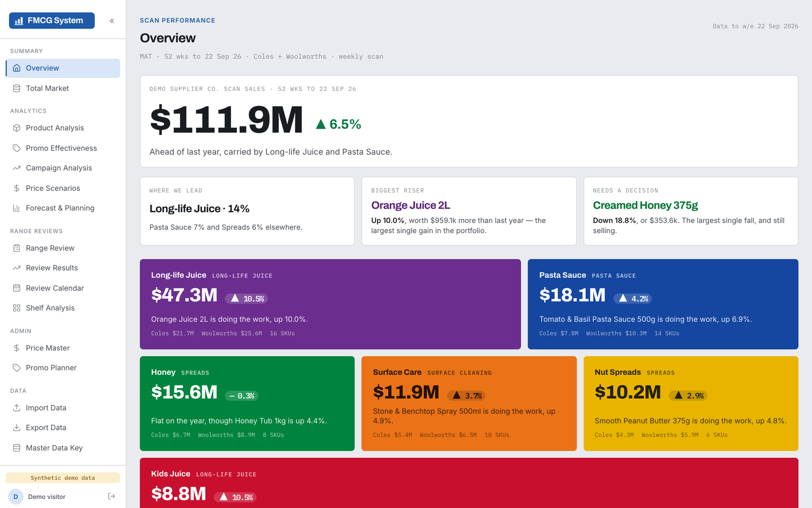Screen dimensions: 812x508
Task: Click the Import Data upload icon
Action: [x=17, y=408]
